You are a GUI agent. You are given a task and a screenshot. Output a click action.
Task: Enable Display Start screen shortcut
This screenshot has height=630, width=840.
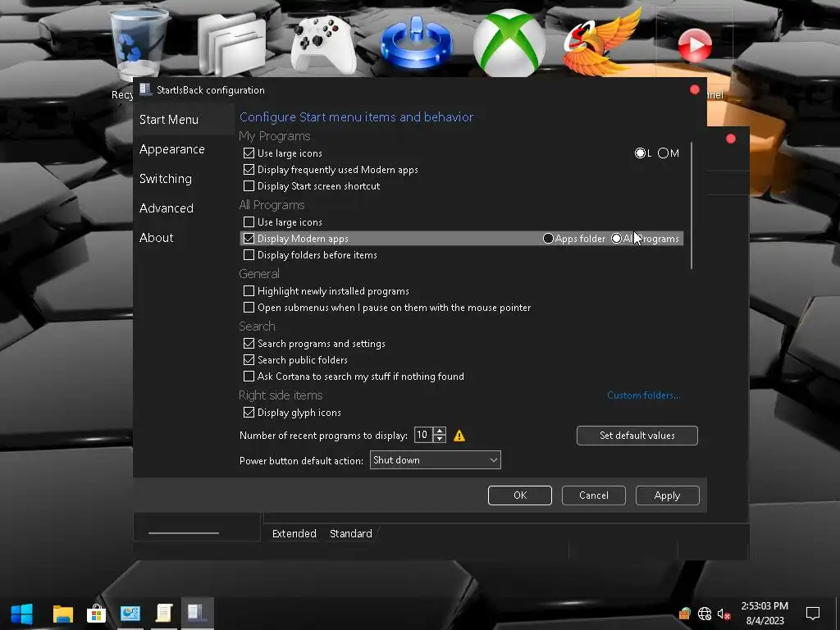(x=249, y=186)
